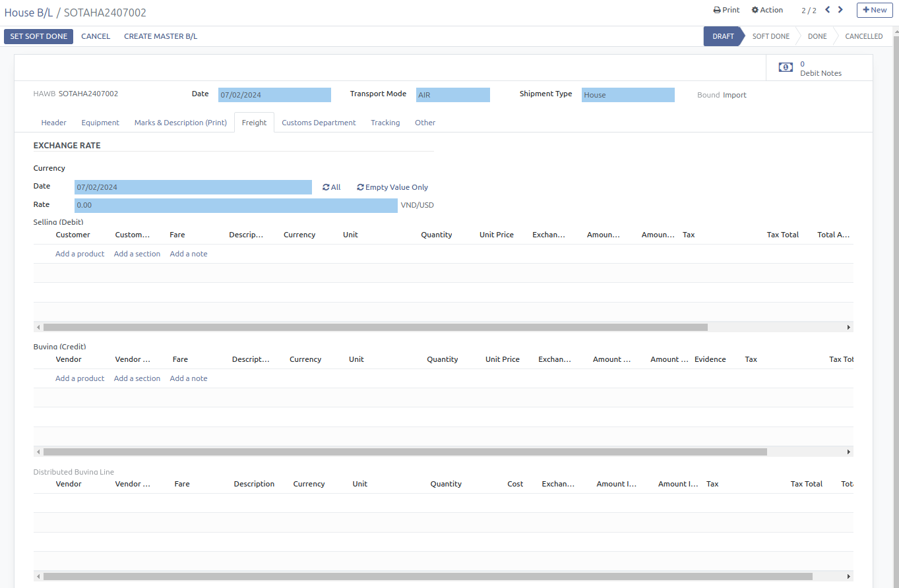
Task: Open the Action gear menu
Action: [x=755, y=10]
